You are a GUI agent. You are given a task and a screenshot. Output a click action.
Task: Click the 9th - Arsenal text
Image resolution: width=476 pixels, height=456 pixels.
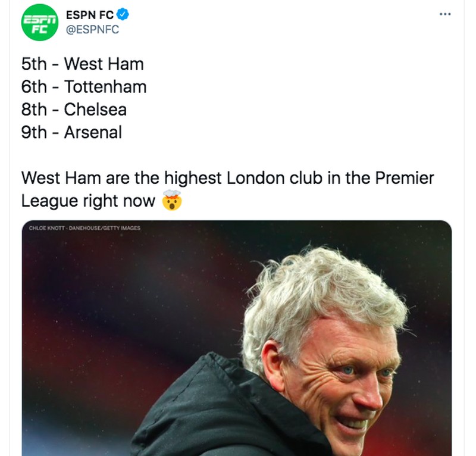(71, 132)
